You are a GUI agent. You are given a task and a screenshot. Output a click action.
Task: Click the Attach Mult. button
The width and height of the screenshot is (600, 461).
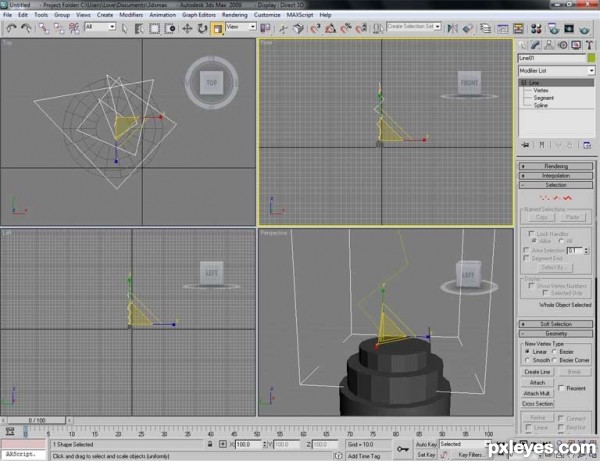pos(537,393)
